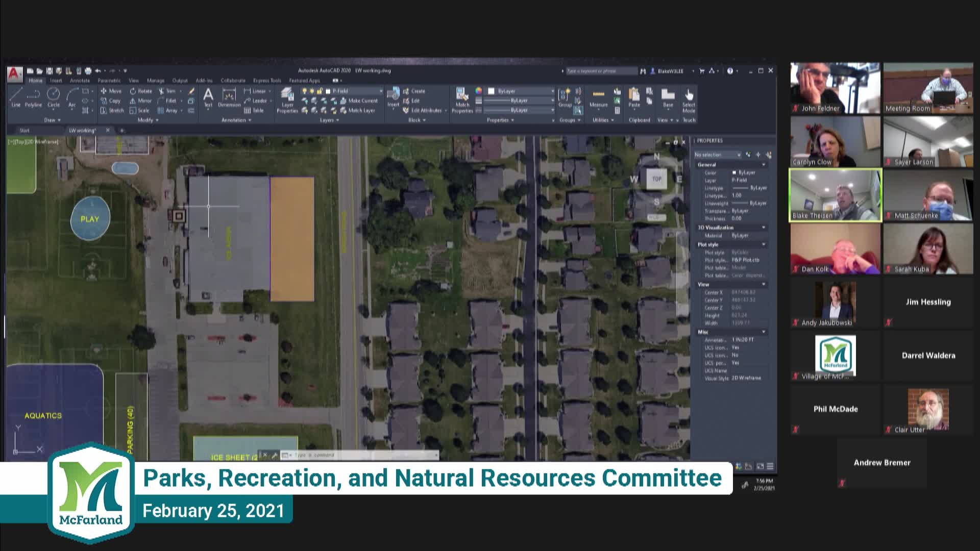This screenshot has width=980, height=551.
Task: Click the Create button in Block panel
Action: pyautogui.click(x=418, y=91)
